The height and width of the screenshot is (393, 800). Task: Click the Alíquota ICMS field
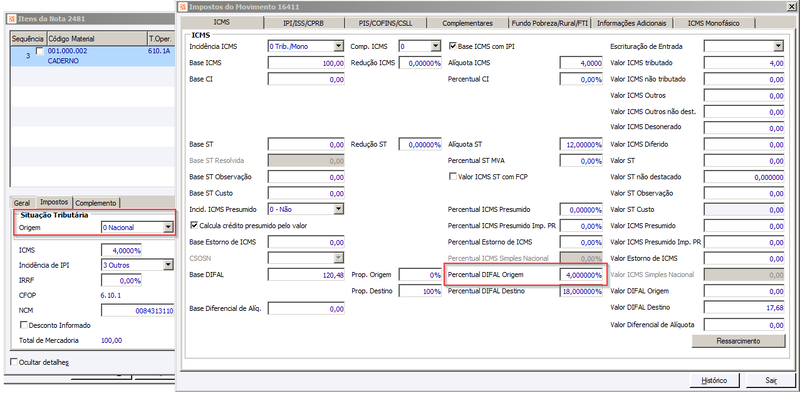coord(582,63)
